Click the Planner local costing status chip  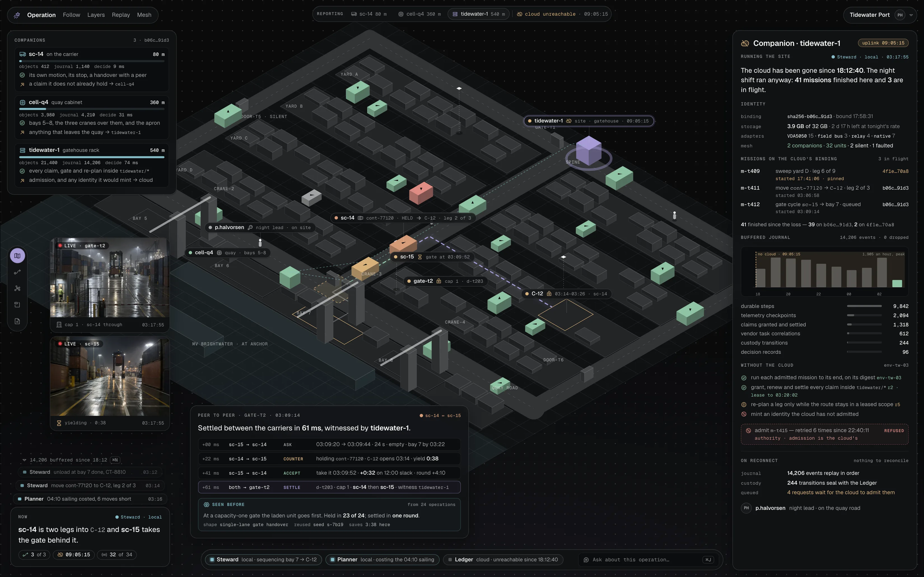[382, 560]
